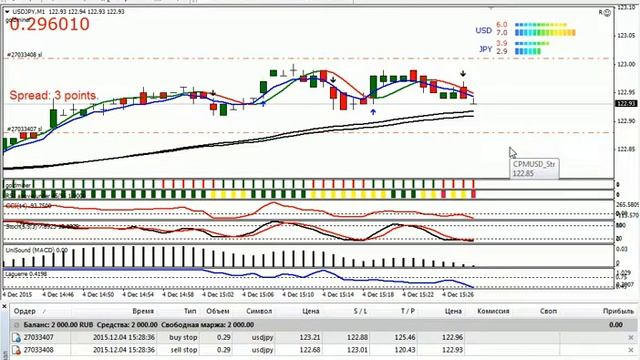The width and height of the screenshot is (640, 360).
Task: Click the stop loss value 122.88
Action: 358,338
